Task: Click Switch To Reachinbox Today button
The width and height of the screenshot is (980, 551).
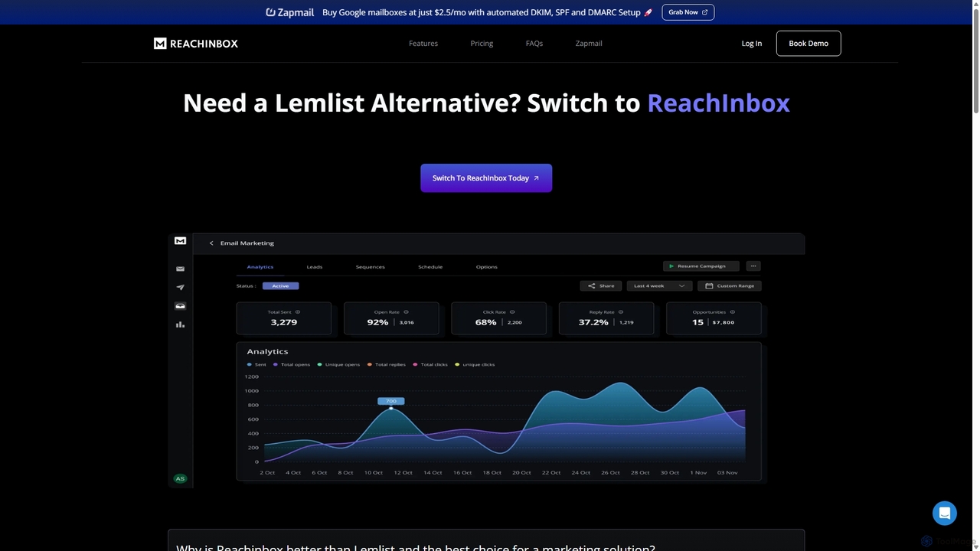Action: pos(486,178)
